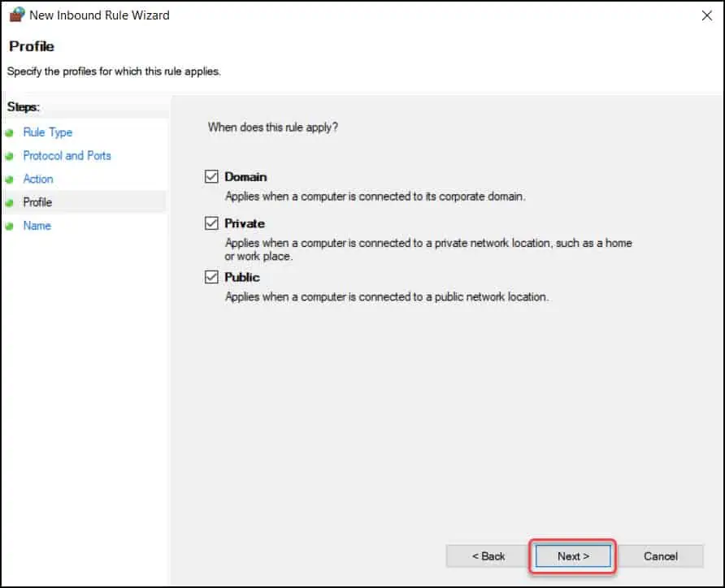The width and height of the screenshot is (725, 588).
Task: Toggle the Private profile checkbox
Action: [211, 223]
